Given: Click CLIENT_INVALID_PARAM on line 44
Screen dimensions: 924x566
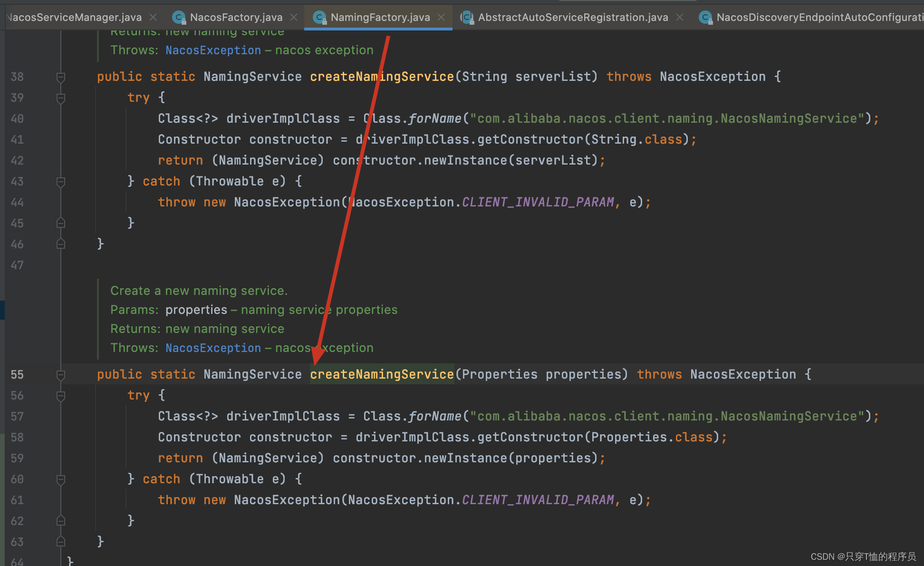Looking at the screenshot, I should click(538, 202).
